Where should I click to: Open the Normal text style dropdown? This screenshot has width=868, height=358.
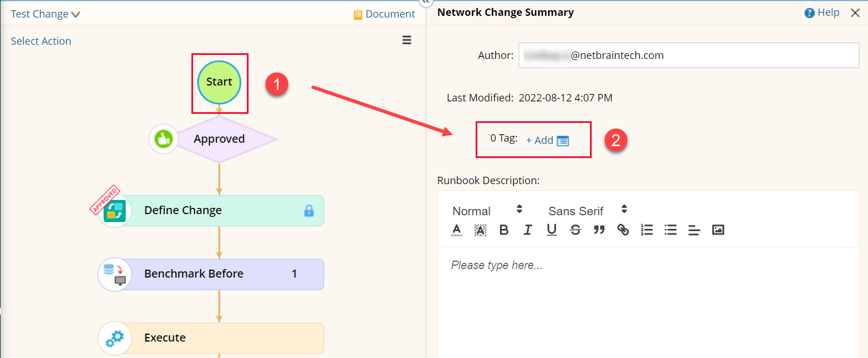tap(487, 211)
